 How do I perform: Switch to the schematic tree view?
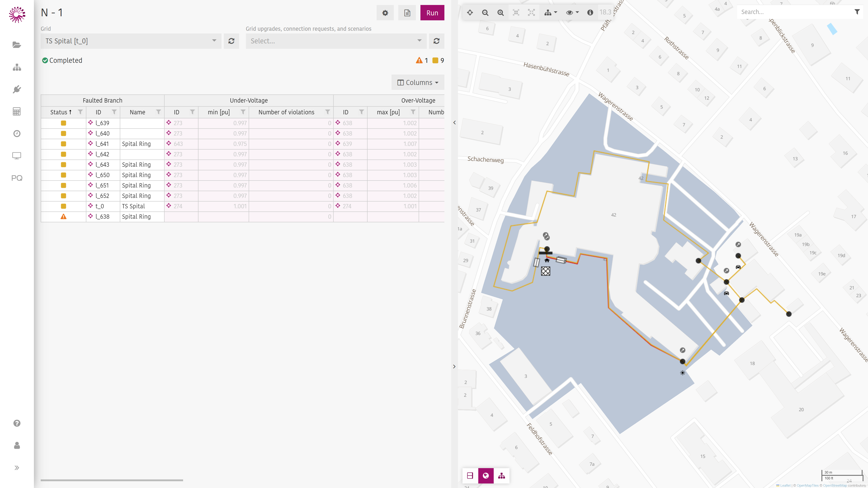point(502,476)
